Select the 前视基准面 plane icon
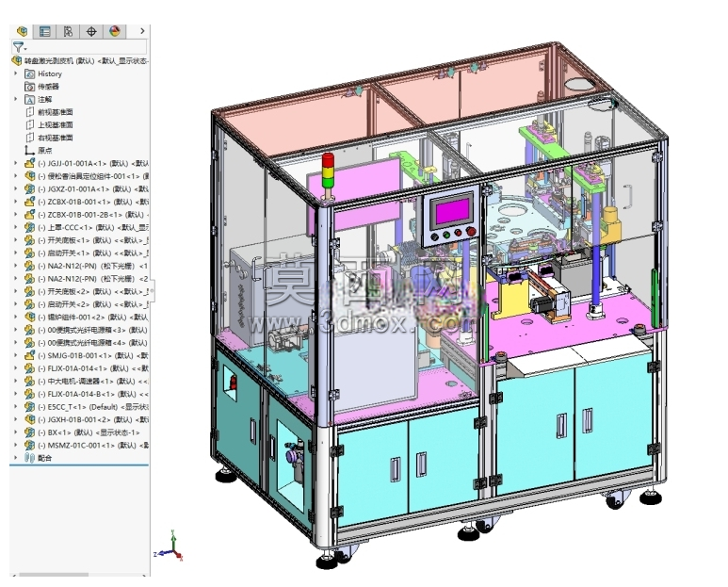 30,112
